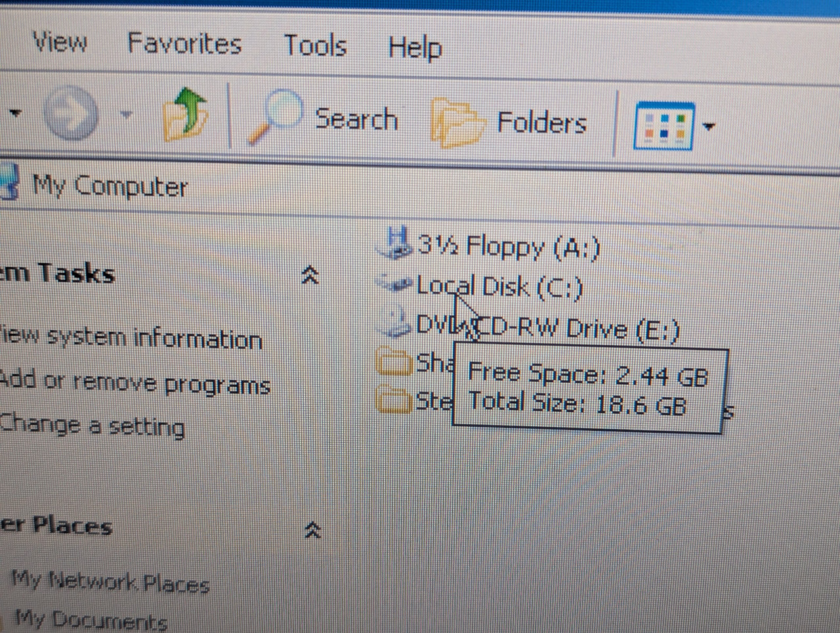Viewport: 840px width, 633px height.
Task: Select the folder icon beginning with Sha
Action: [x=395, y=363]
